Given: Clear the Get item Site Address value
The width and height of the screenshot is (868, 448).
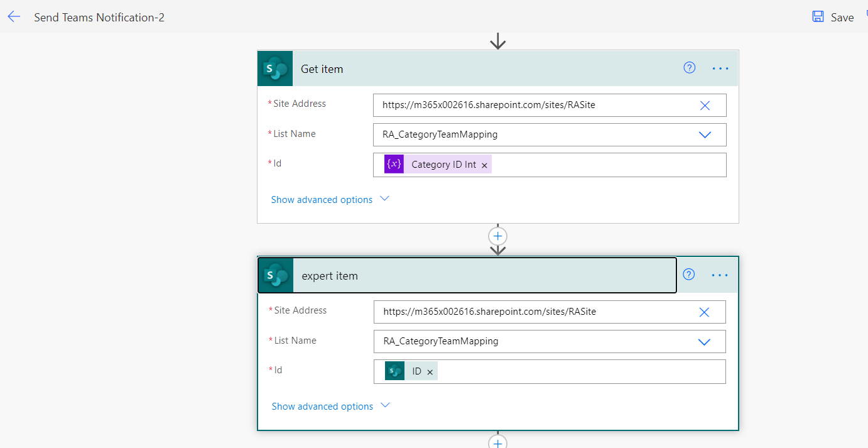Looking at the screenshot, I should tap(705, 106).
